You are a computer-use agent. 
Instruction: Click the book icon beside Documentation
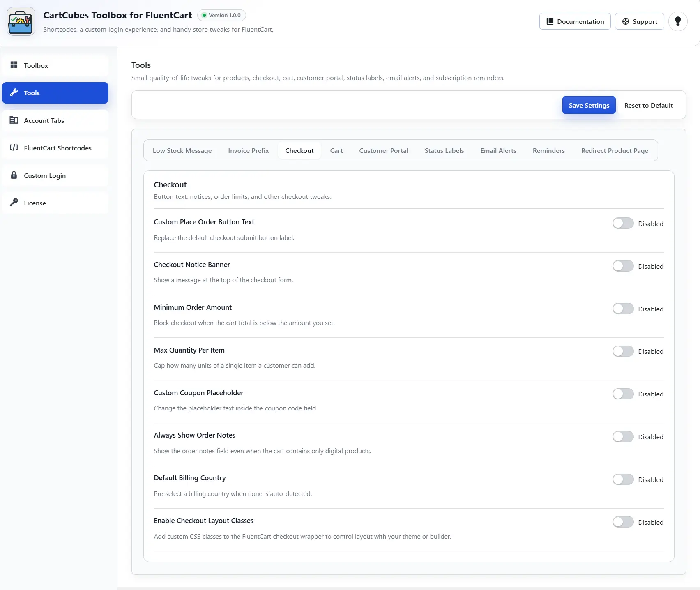tap(550, 21)
